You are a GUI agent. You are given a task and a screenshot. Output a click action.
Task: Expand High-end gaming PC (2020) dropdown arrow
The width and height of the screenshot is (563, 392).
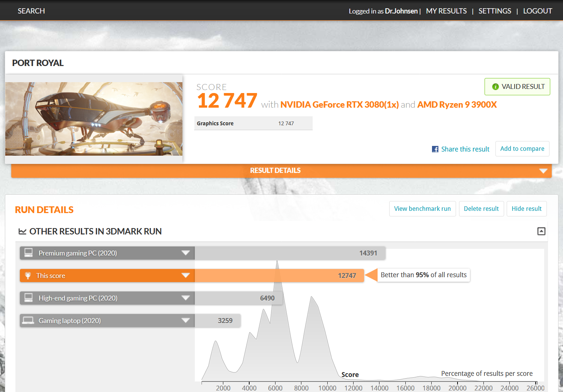click(x=185, y=298)
